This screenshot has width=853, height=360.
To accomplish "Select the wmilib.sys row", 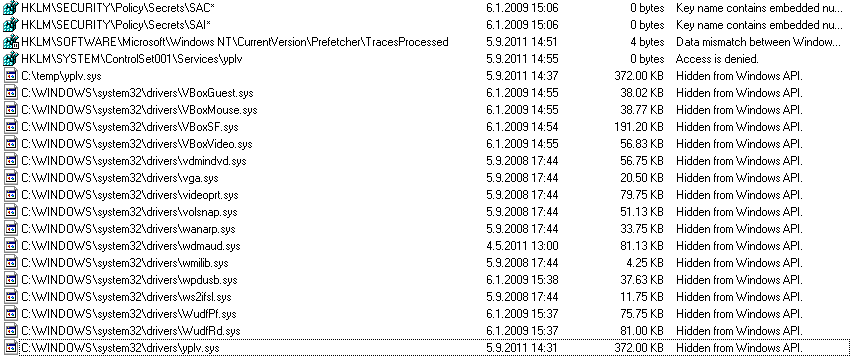I will pos(426,263).
